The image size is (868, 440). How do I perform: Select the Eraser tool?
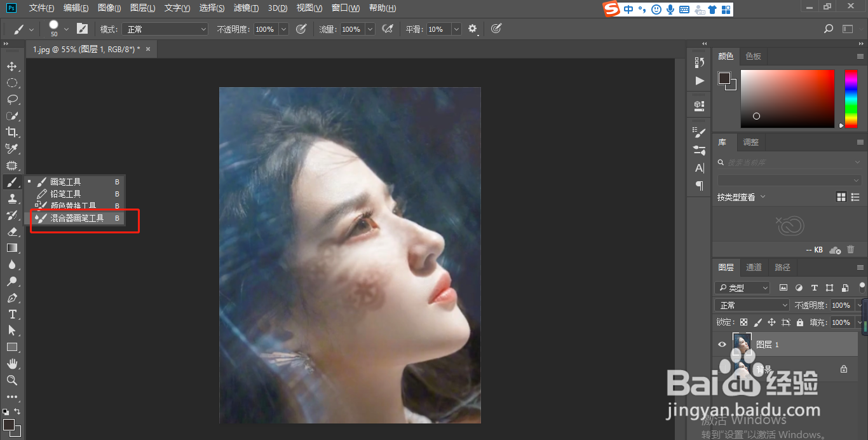point(11,231)
